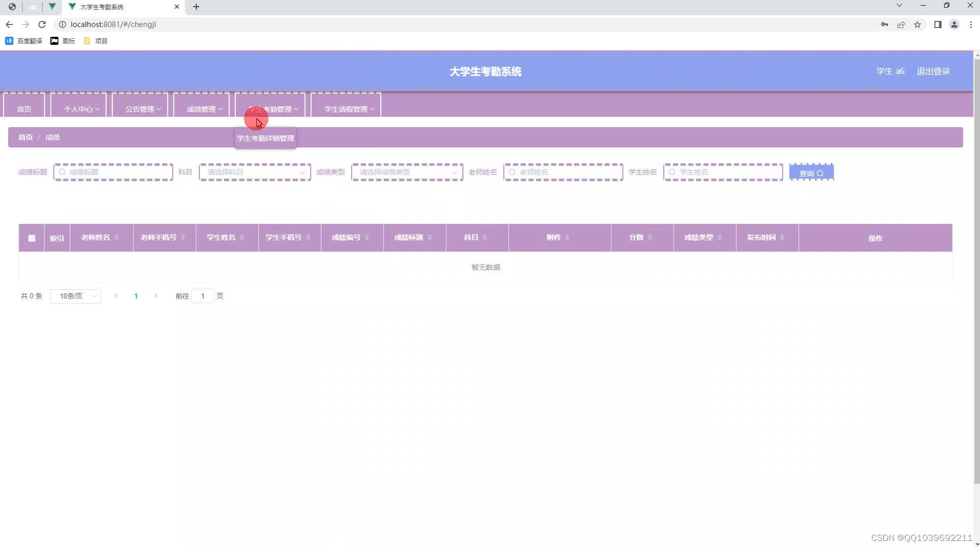This screenshot has width=980, height=547.
Task: Open the 请选择科目 dropdown
Action: coord(255,172)
